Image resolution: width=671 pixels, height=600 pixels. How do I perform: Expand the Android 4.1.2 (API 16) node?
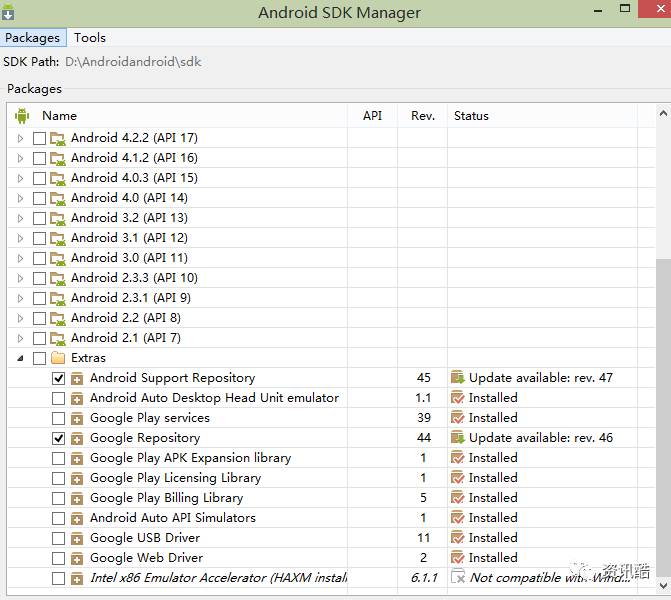(20, 158)
